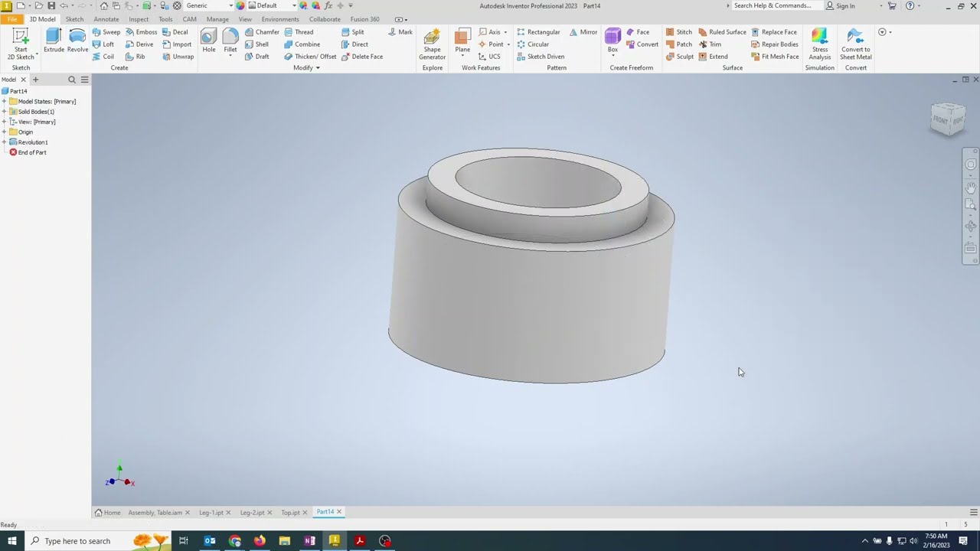
Task: Create a work Plane
Action: (x=462, y=41)
